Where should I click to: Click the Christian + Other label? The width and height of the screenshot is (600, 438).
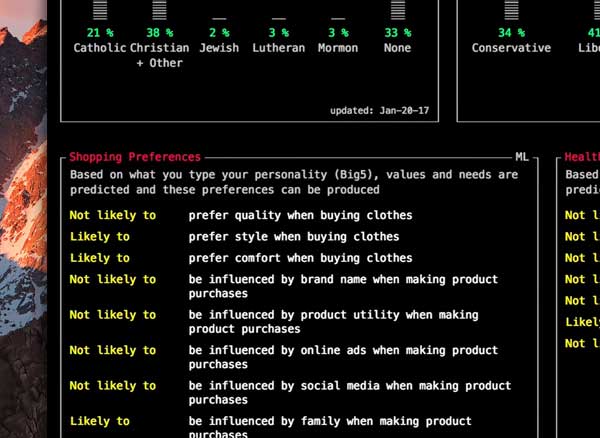click(x=160, y=55)
